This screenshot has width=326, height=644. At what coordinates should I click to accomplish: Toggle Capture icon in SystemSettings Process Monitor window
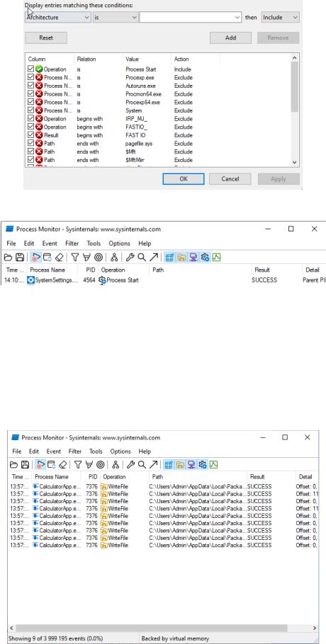[x=35, y=258]
